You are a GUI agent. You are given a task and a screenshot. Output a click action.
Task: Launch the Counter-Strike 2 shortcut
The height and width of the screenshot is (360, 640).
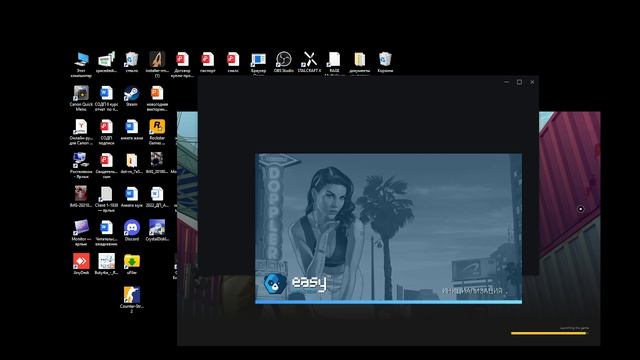(x=131, y=299)
